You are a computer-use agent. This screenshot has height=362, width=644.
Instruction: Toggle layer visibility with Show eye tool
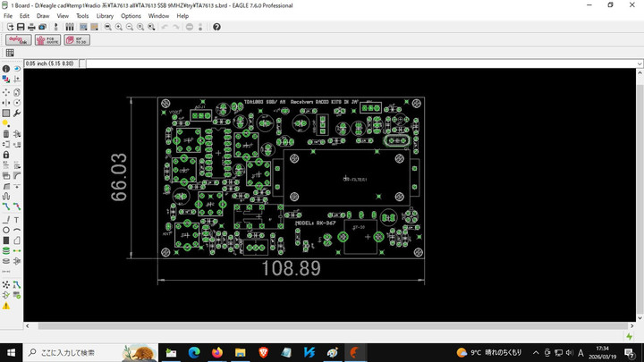pos(17,69)
